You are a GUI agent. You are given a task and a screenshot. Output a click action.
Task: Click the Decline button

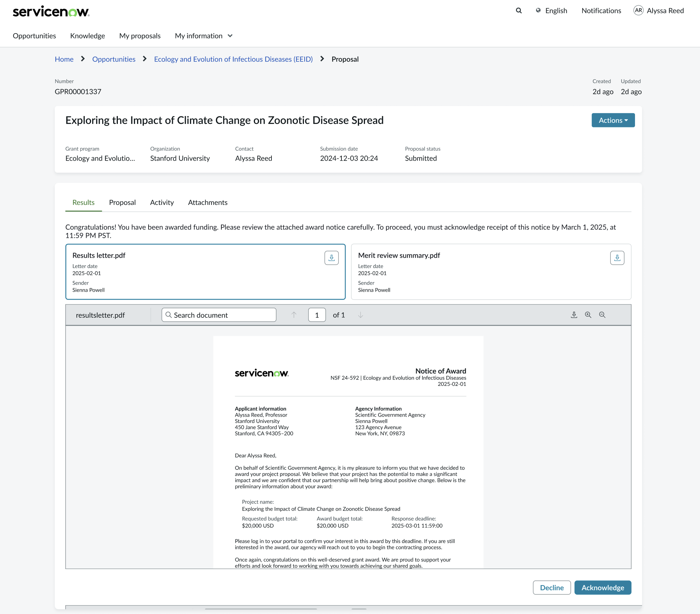(x=552, y=588)
